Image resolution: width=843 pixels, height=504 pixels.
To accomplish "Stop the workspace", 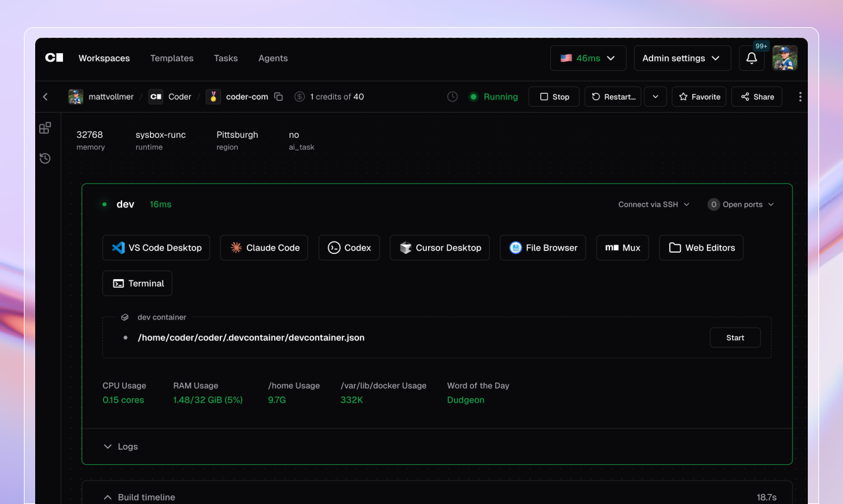I will [x=554, y=97].
